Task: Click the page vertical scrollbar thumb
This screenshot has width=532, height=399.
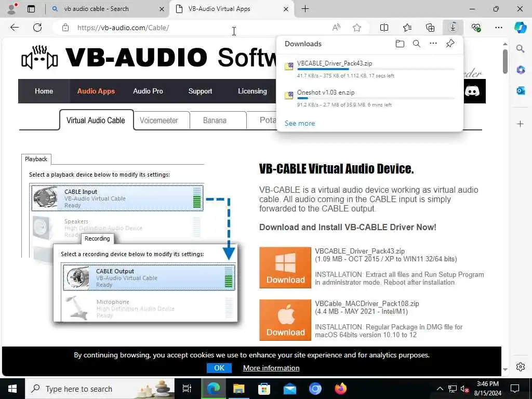Action: coord(505,61)
